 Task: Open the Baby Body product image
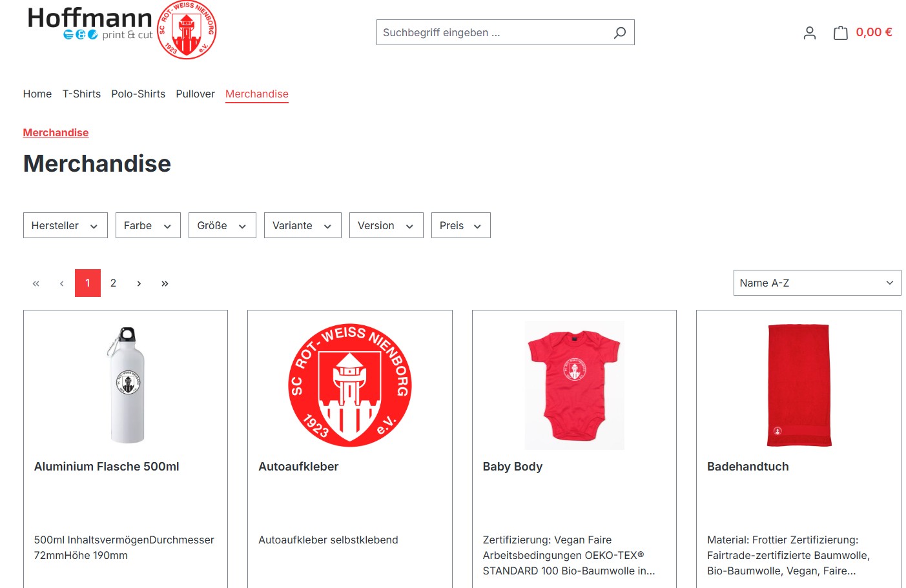[x=574, y=385]
